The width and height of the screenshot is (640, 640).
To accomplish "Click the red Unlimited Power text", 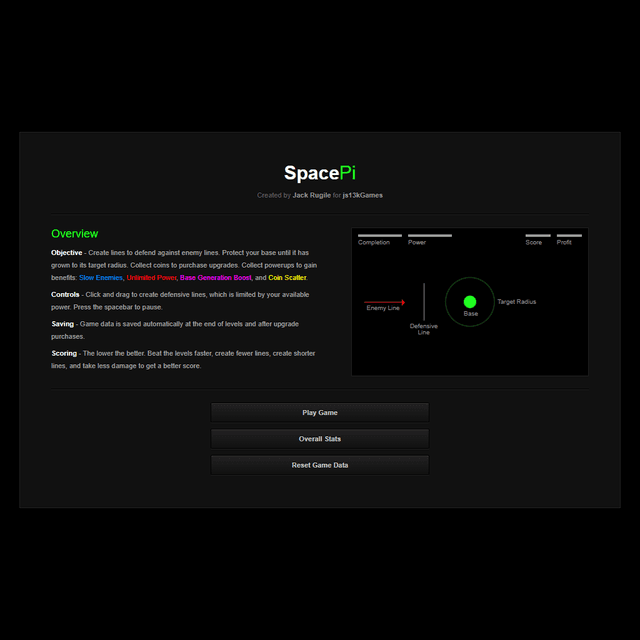I will [151, 277].
